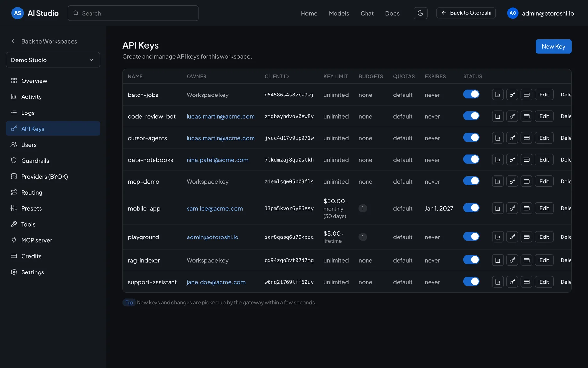The height and width of the screenshot is (368, 588).
Task: Expand the Demo Studio workspace dropdown
Action: [x=53, y=60]
